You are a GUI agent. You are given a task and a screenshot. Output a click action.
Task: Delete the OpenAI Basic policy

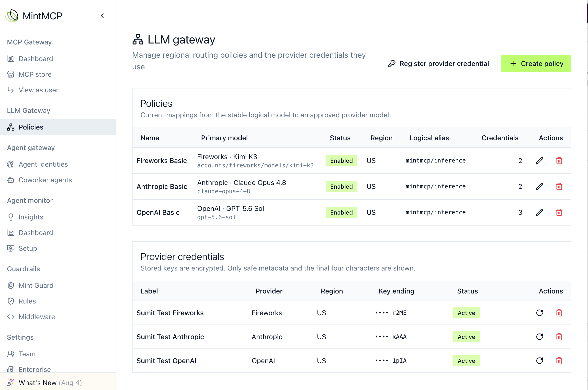click(559, 212)
